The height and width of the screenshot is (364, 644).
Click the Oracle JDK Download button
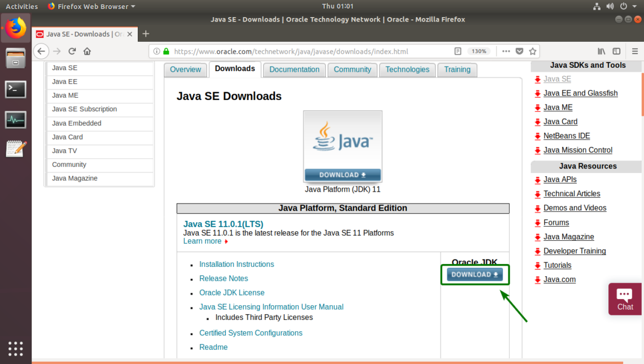475,275
